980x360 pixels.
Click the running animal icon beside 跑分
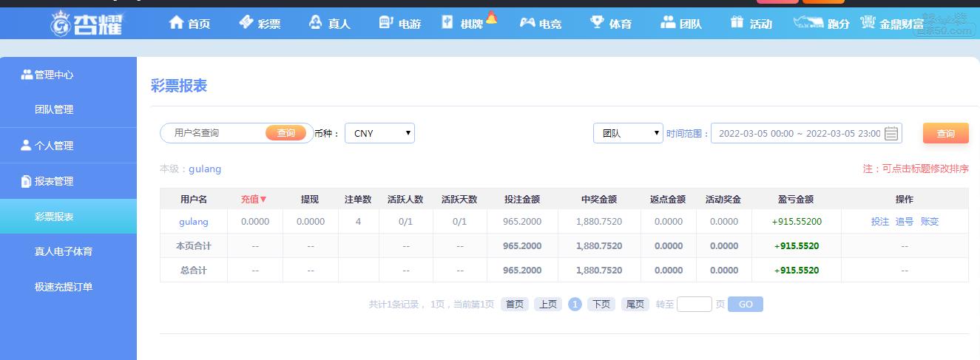808,23
